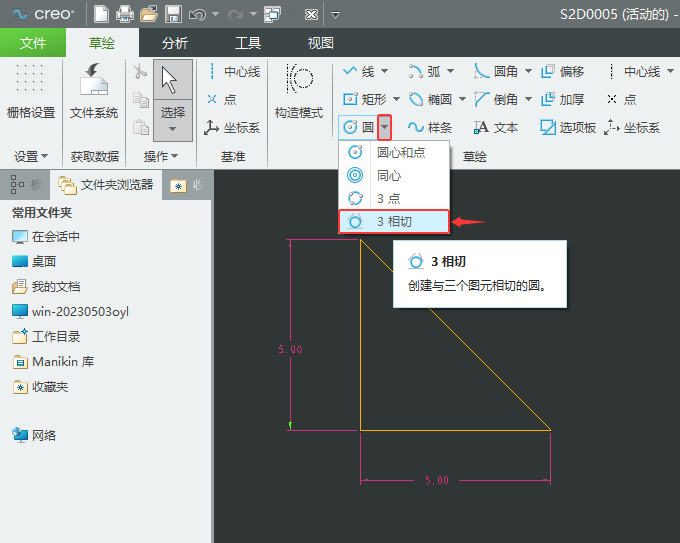The image size is (680, 543).
Task: Expand the 草绘 group 中心线 dropdown arrow
Action: point(670,71)
